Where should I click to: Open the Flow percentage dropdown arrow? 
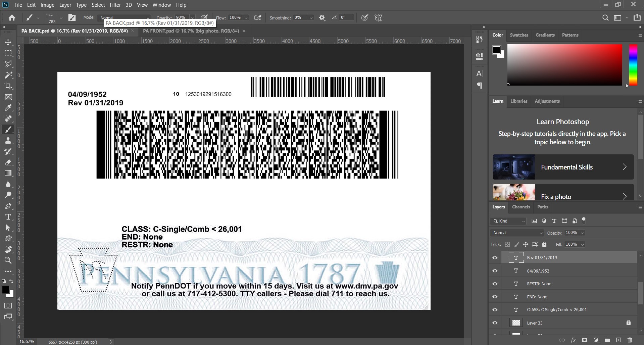(246, 18)
